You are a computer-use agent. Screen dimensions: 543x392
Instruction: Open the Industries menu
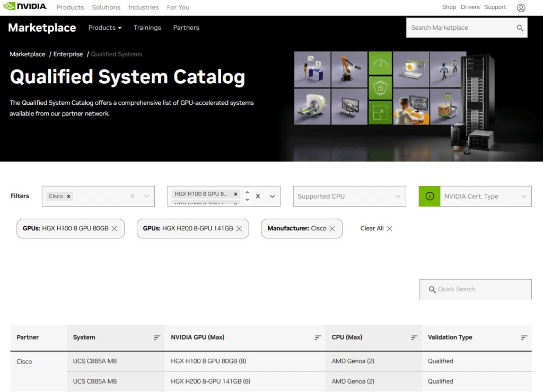point(143,7)
